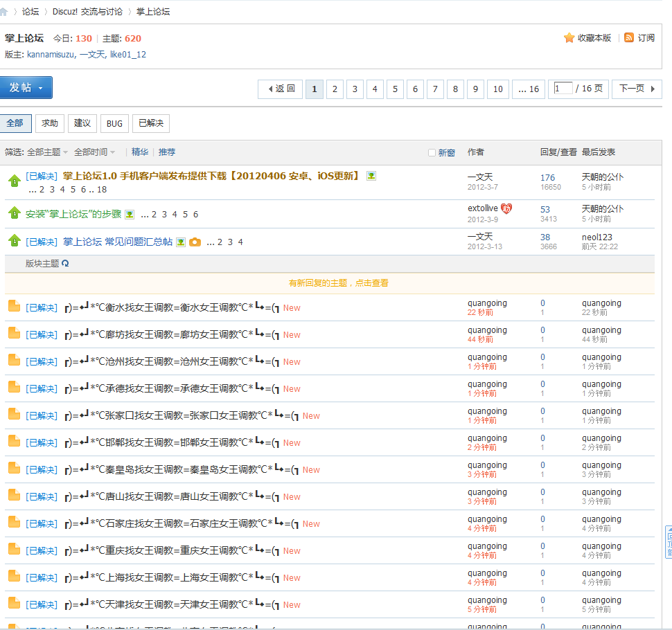Open the 安装"掌上论坛"的步骤 thread
Screen dimensions: 672x630
coord(73,214)
